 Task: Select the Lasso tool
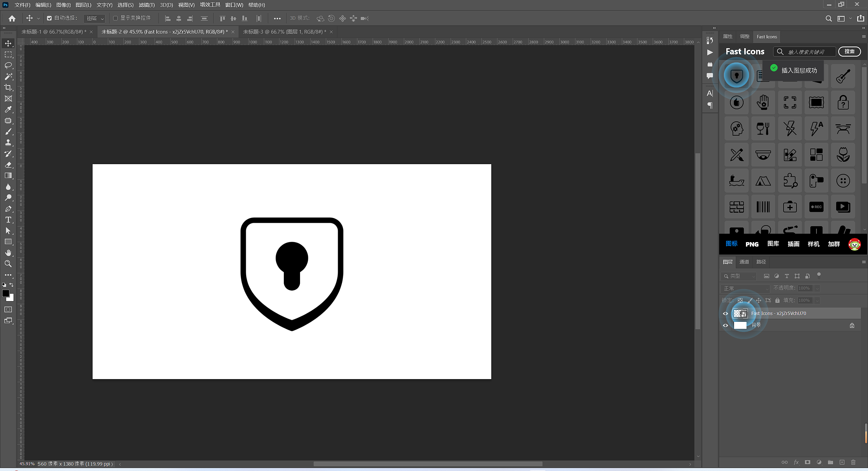8,65
